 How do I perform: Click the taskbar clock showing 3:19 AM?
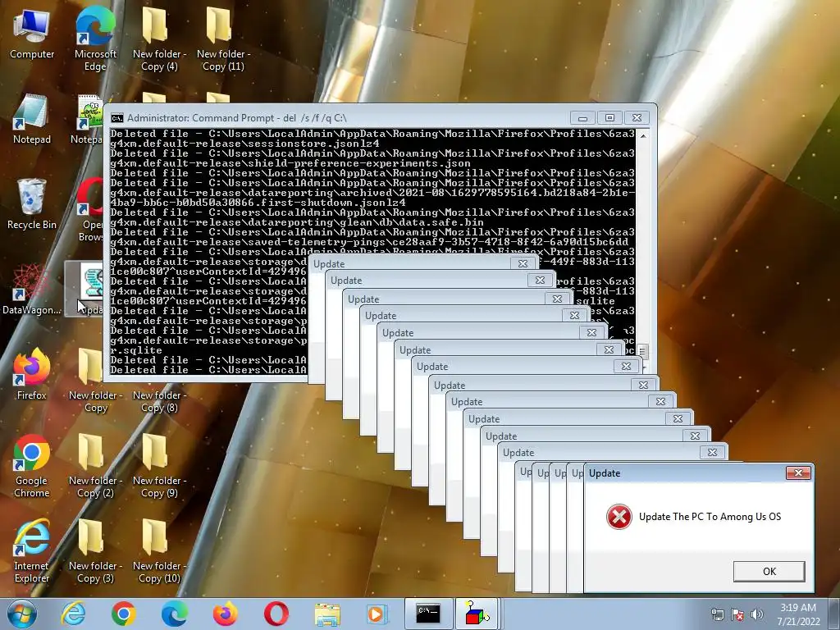pos(798,614)
